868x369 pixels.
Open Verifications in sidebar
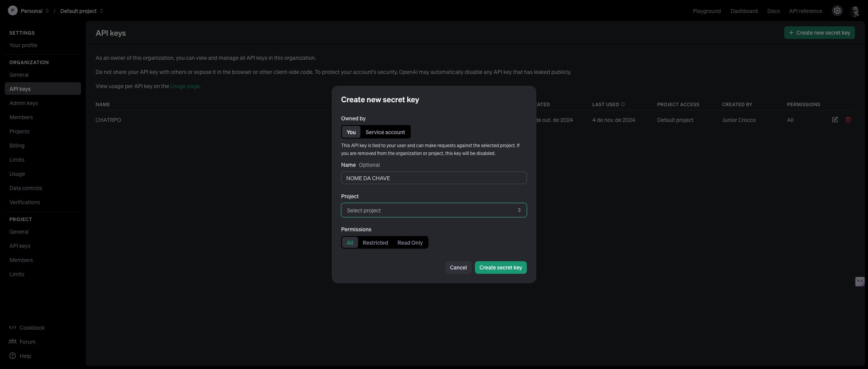click(43, 202)
